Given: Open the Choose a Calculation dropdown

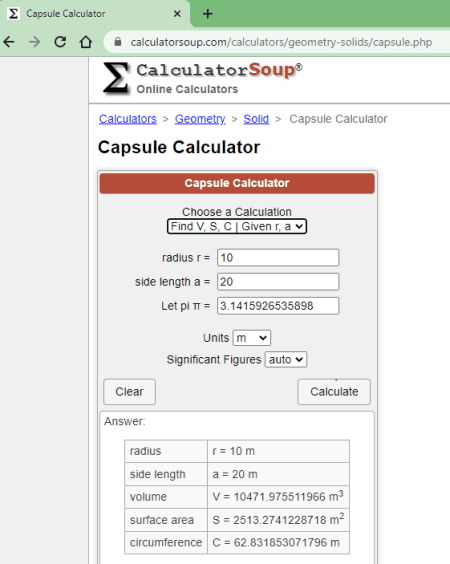Looking at the screenshot, I should [x=237, y=226].
